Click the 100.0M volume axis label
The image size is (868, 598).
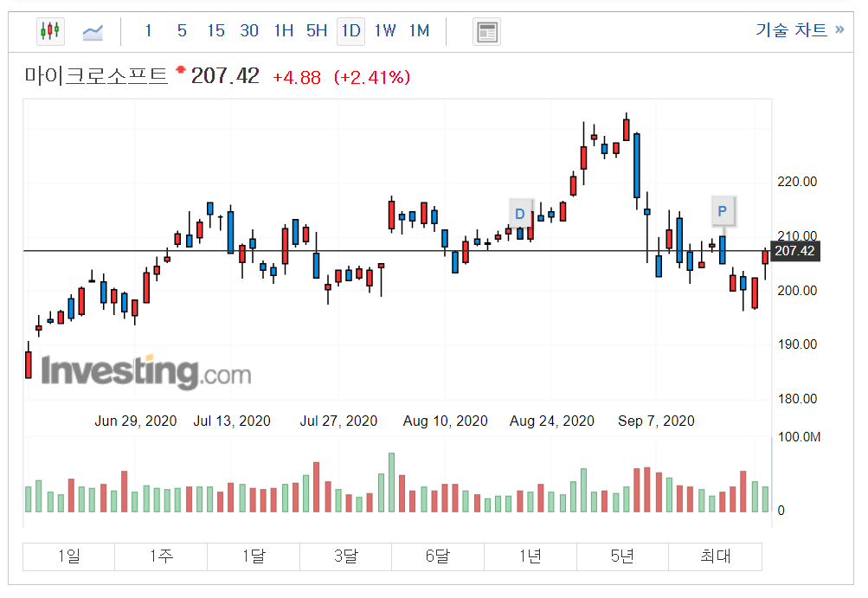[x=800, y=437]
